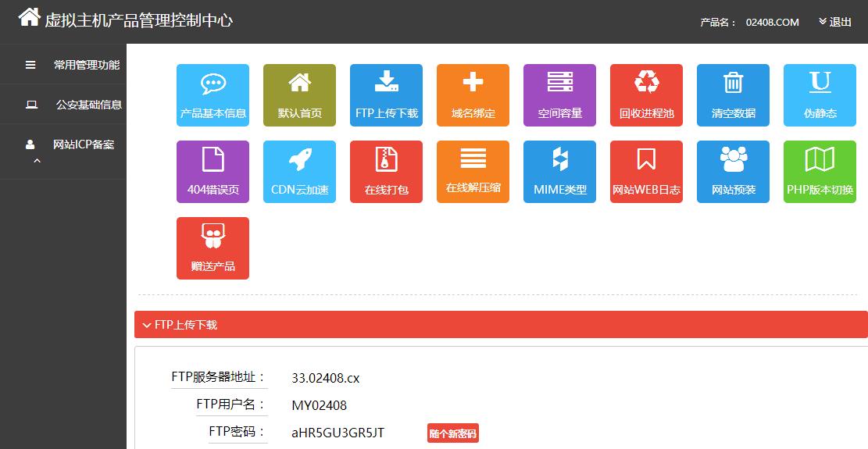Click the FTP用户名 label
This screenshot has width=868, height=449.
230,404
